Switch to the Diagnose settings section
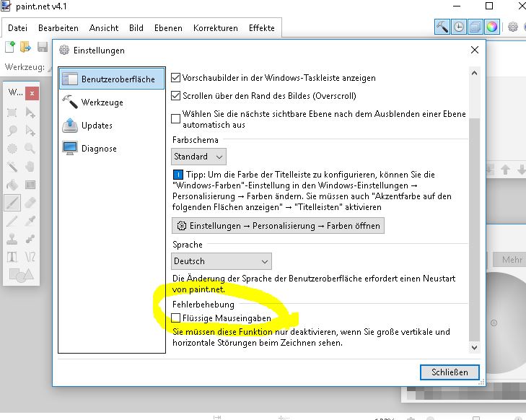The image size is (526, 420). click(x=112, y=148)
